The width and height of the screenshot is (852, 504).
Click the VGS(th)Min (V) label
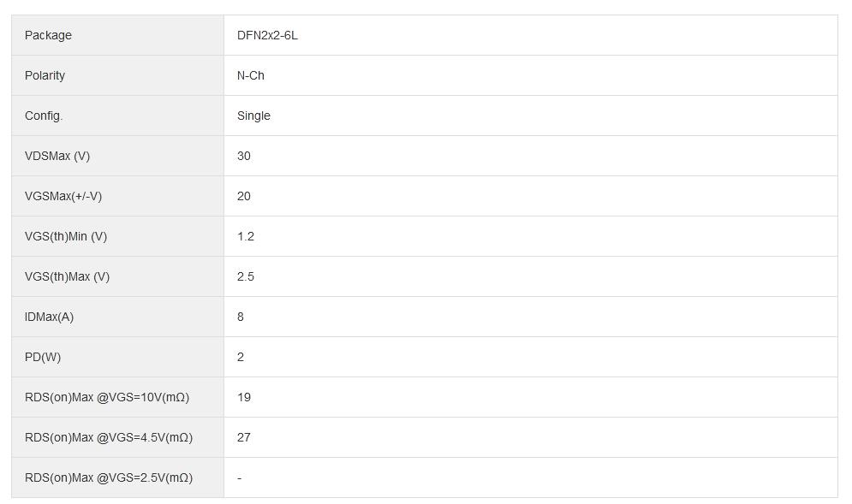66,236
